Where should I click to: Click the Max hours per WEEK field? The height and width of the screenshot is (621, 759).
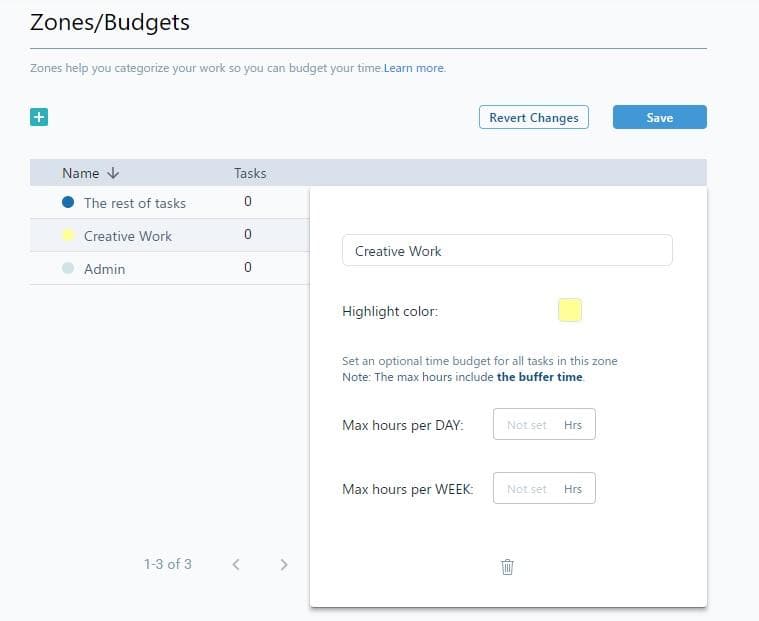coord(530,489)
